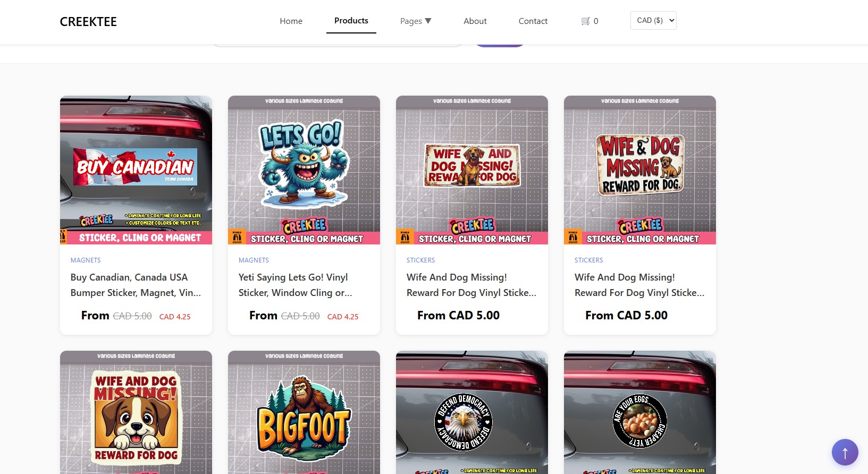
Task: Open the Contact page link
Action: tap(533, 21)
